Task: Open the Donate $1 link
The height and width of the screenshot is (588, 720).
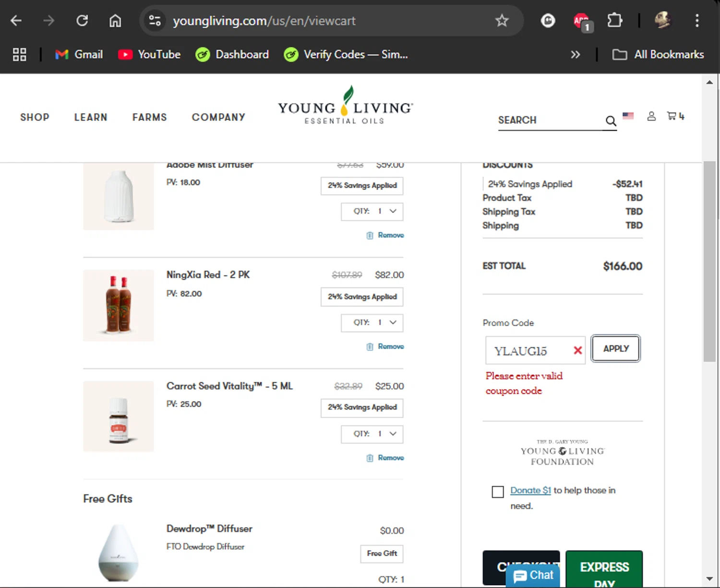Action: 530,491
